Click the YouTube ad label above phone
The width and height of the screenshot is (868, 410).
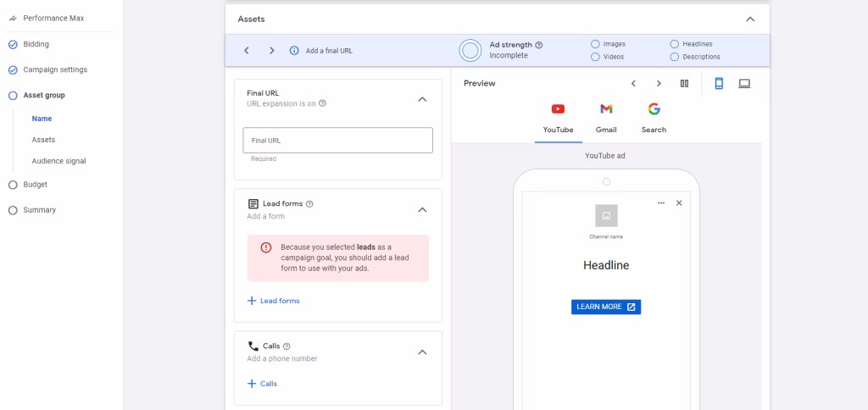coord(605,156)
